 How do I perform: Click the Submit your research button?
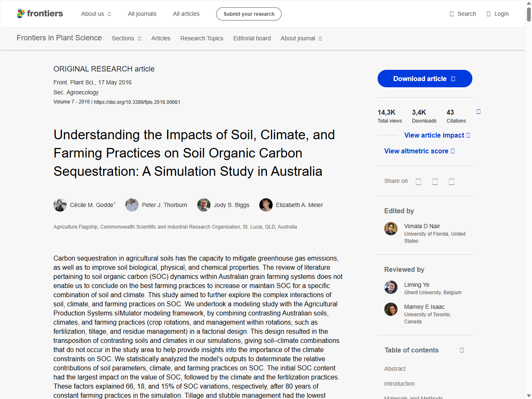(x=249, y=14)
